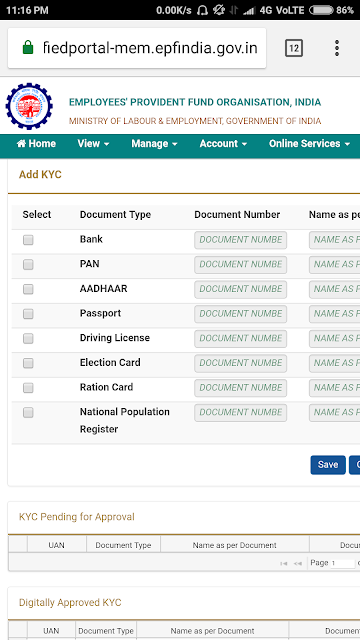360x640 pixels.
Task: Tick the AADHAAR checkbox
Action: pos(28,289)
